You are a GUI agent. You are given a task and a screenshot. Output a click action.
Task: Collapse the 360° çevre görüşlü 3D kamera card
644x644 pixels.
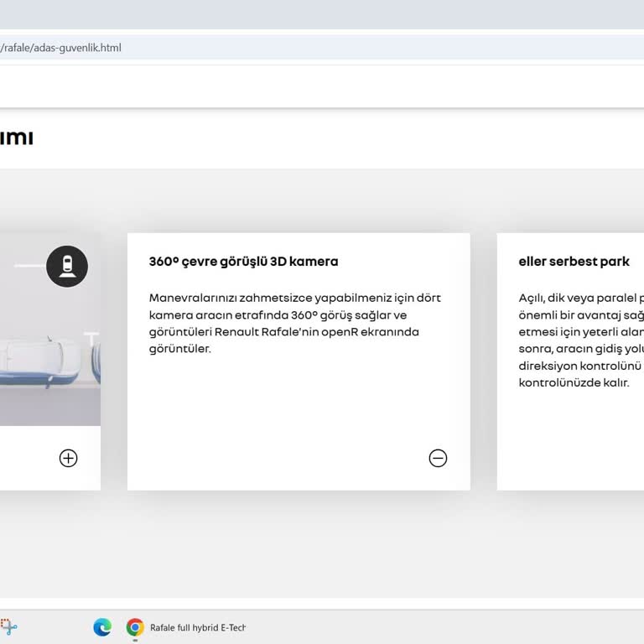tap(438, 458)
